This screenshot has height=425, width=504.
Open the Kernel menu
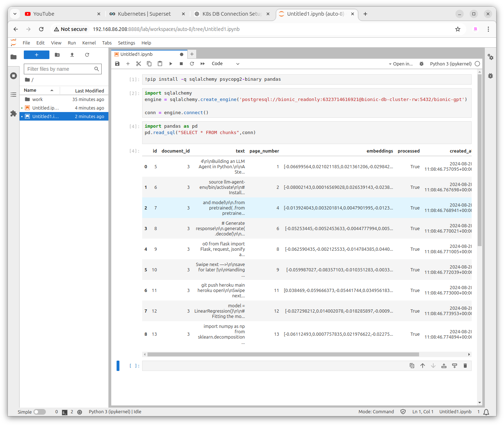tap(89, 43)
